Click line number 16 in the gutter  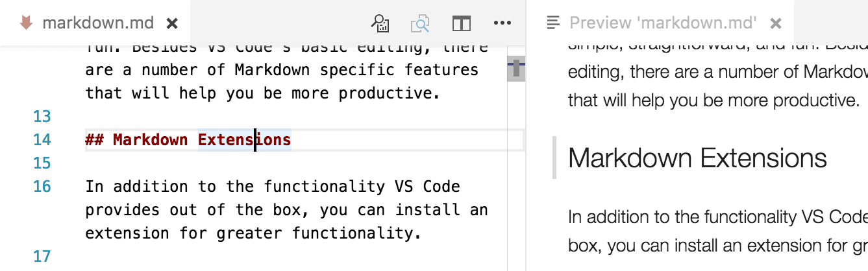(42, 187)
